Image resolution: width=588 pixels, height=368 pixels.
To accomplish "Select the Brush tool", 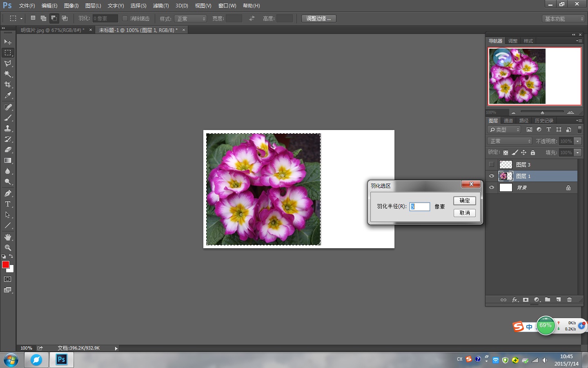I will [7, 118].
